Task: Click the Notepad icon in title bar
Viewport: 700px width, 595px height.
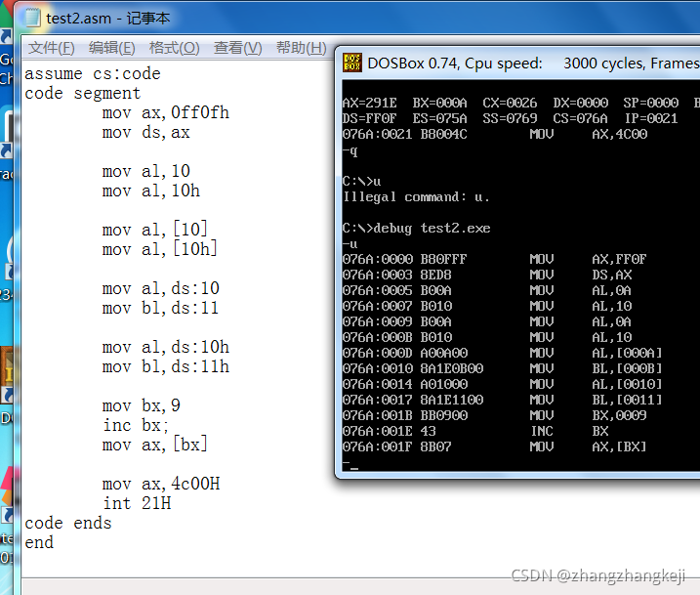Action: (x=32, y=18)
